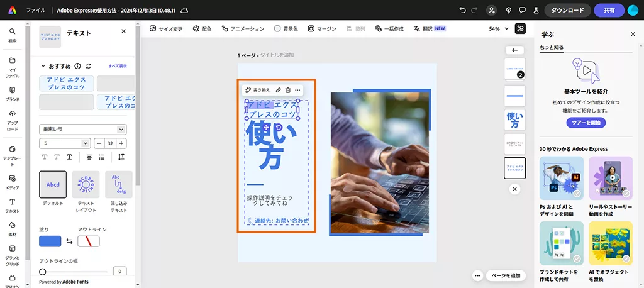
Task: Open the テキスト sidebar tool
Action: pyautogui.click(x=13, y=206)
